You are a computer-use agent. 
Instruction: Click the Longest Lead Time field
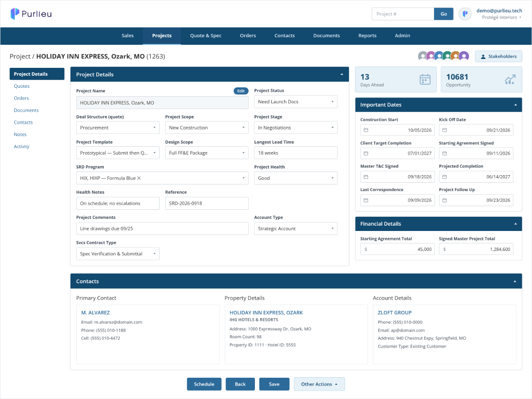(x=296, y=153)
